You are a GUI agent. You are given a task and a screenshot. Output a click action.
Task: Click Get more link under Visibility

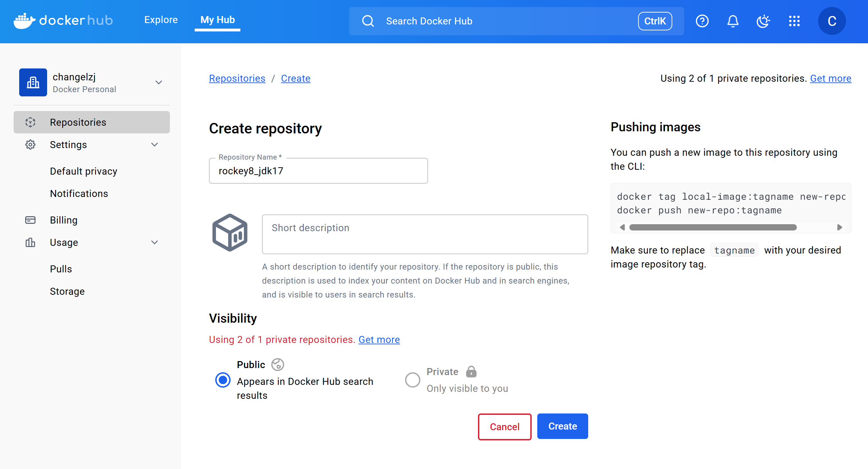379,339
